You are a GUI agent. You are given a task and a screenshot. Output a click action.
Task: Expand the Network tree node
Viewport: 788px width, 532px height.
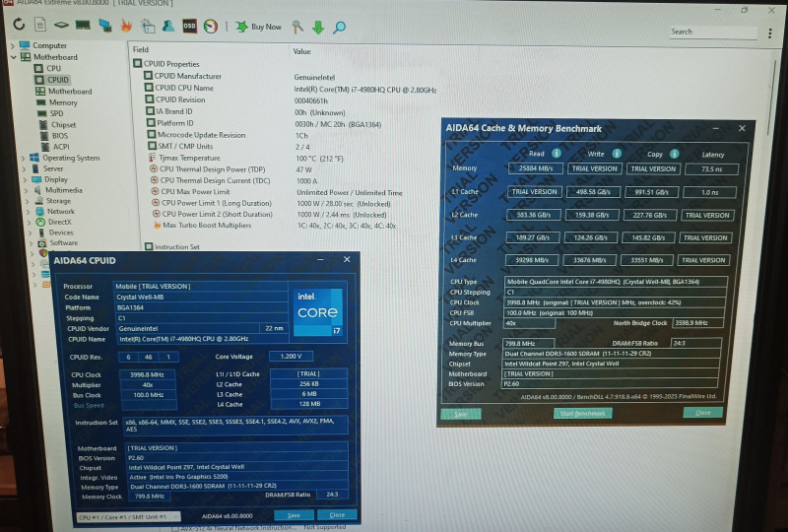tap(29, 212)
